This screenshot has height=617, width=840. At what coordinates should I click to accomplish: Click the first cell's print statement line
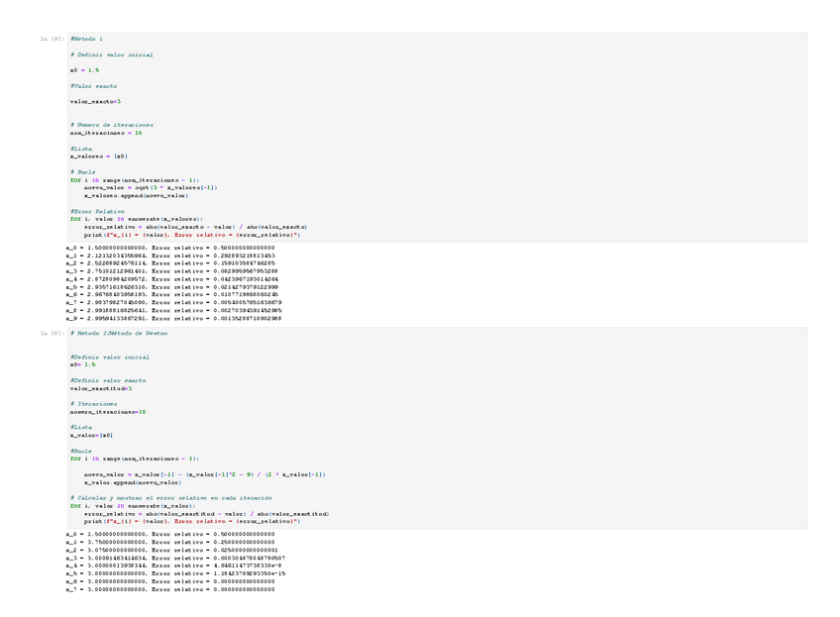pos(192,235)
